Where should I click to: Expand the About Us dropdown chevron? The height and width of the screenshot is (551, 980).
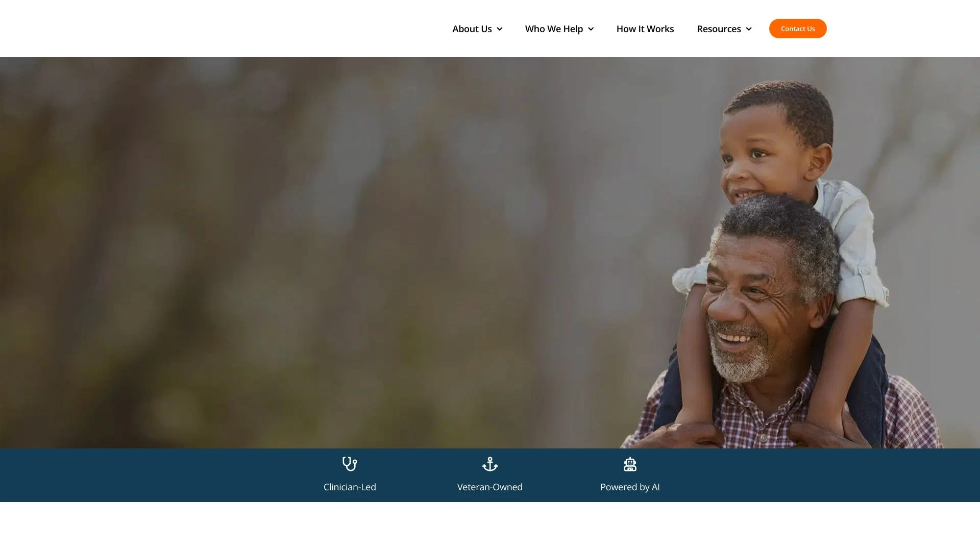coord(500,29)
